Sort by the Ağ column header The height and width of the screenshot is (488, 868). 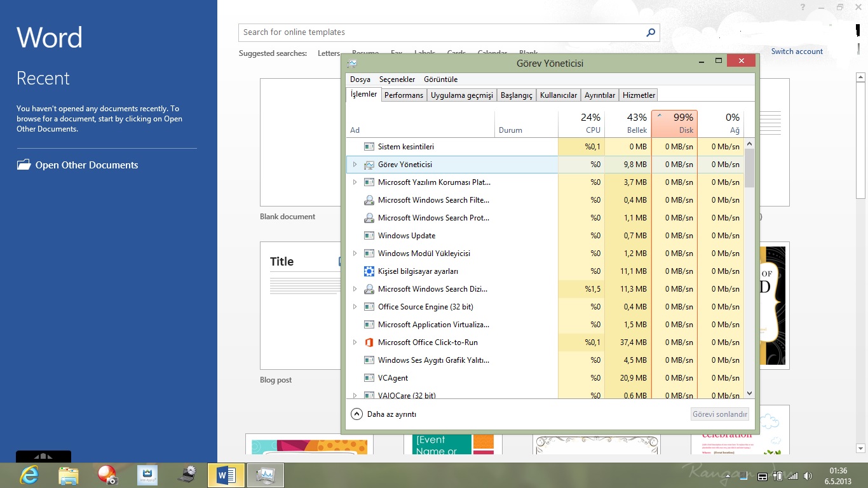(x=721, y=123)
